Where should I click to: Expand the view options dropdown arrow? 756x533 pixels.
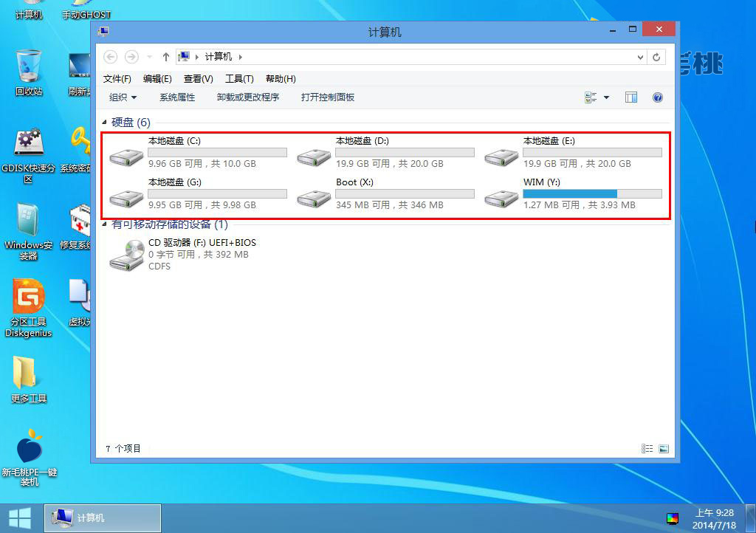click(x=607, y=97)
